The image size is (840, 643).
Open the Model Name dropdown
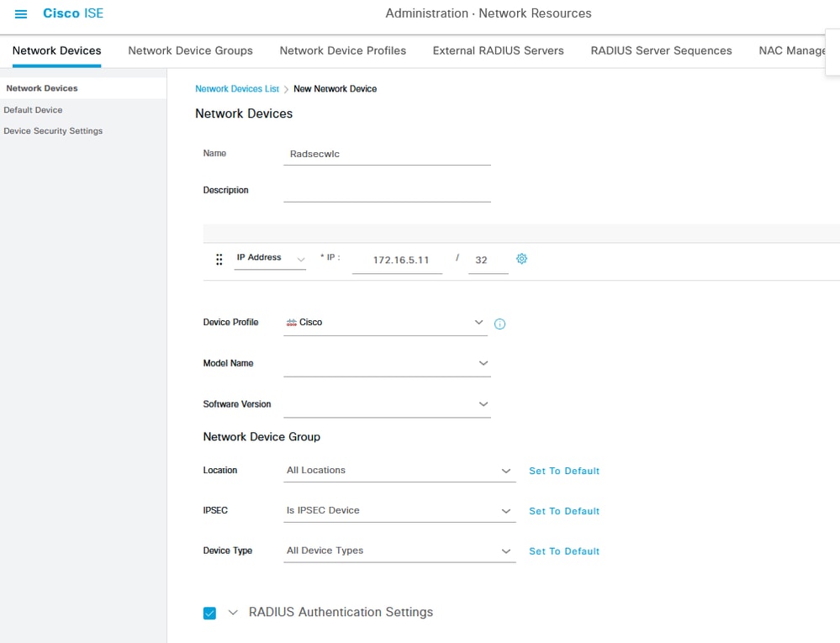387,364
